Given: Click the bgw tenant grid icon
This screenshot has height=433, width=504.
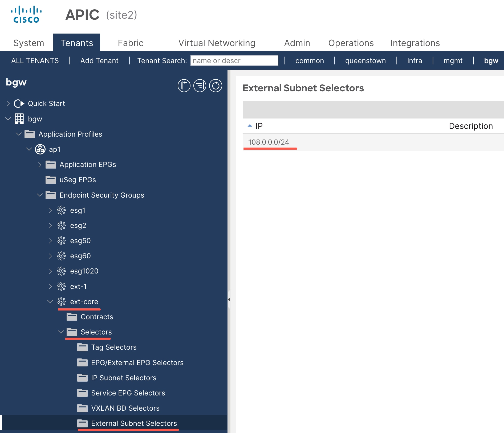Looking at the screenshot, I should click(19, 119).
